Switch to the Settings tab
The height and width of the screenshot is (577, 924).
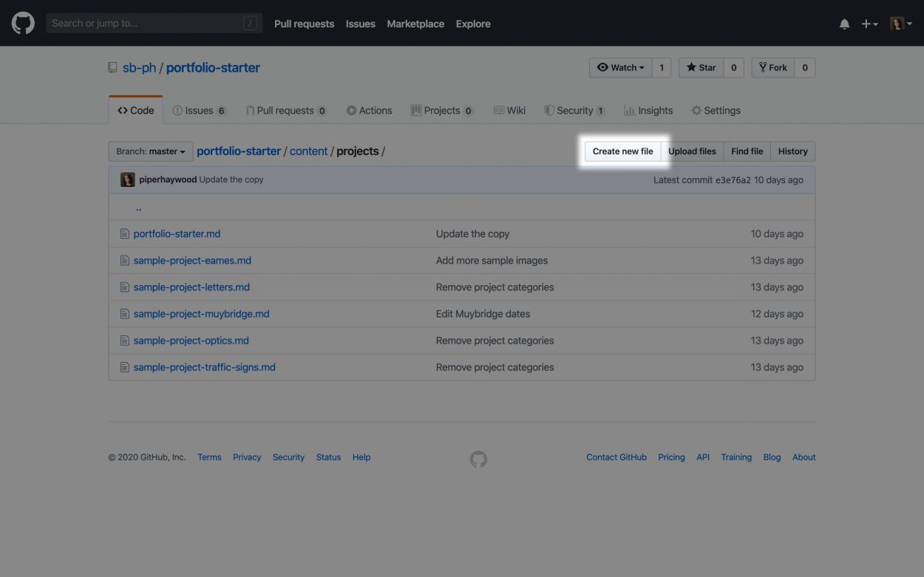click(x=716, y=110)
